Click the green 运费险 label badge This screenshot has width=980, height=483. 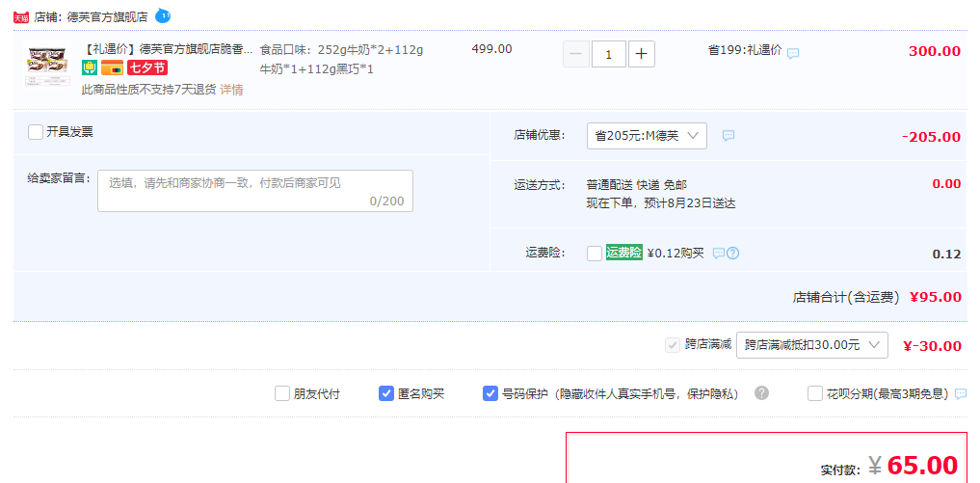pos(623,253)
